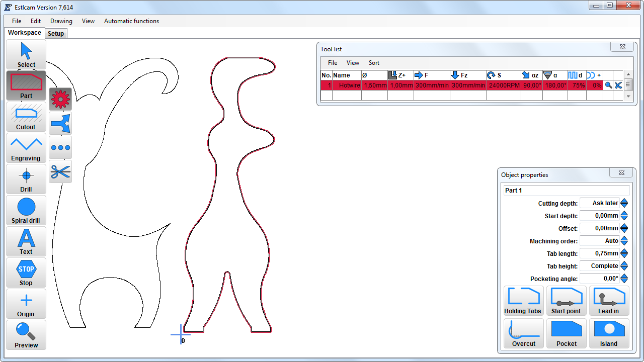Click the Cutting depth 'Ask later' field

click(600, 203)
